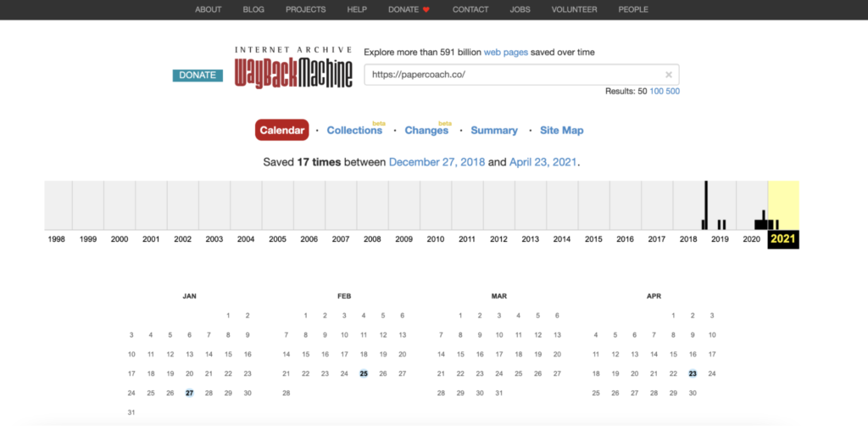868x426 pixels.
Task: Open the April 23 snapshot
Action: click(693, 373)
